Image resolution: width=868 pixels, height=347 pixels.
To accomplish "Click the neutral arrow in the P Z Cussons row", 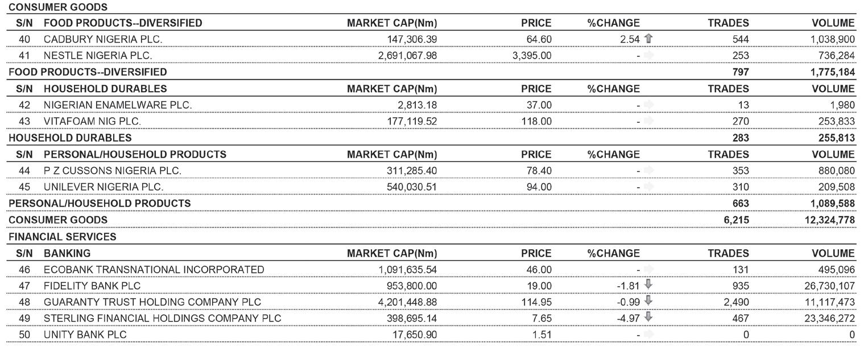I will pos(649,170).
